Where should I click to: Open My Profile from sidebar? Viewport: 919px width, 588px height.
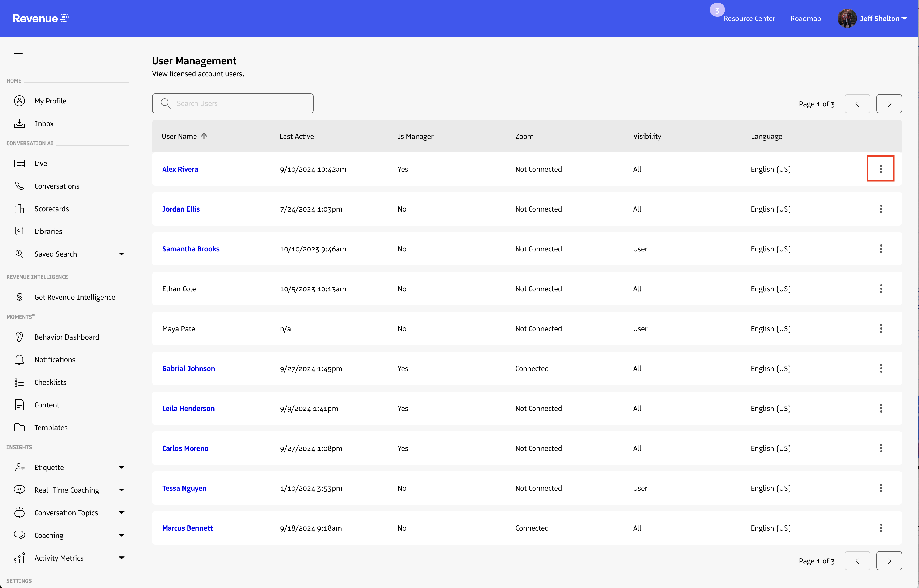(x=50, y=101)
